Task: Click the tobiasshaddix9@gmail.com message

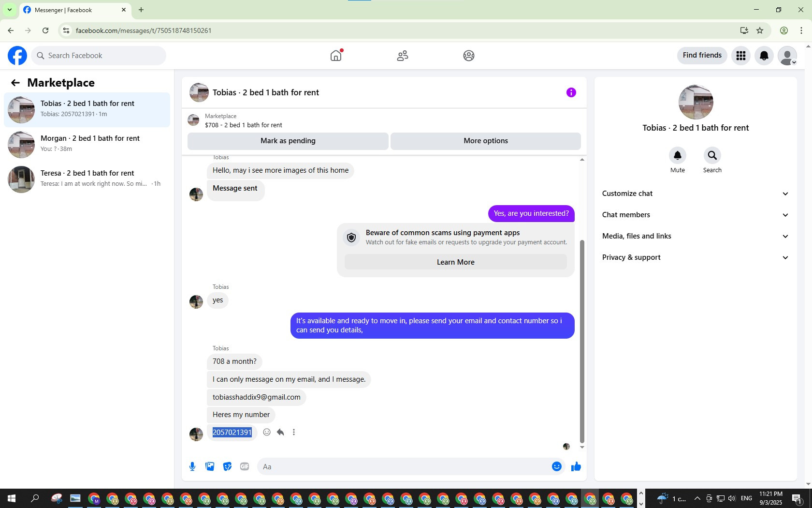Action: 257,397
